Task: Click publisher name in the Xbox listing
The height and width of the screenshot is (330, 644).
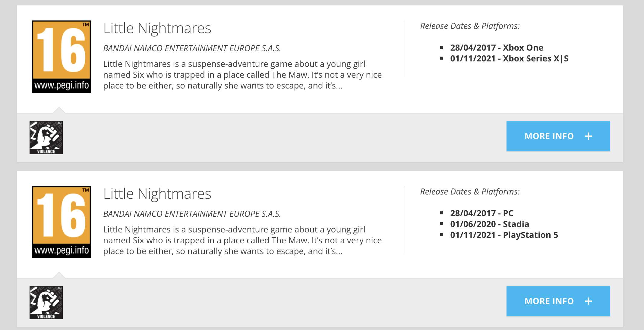Action: point(192,48)
